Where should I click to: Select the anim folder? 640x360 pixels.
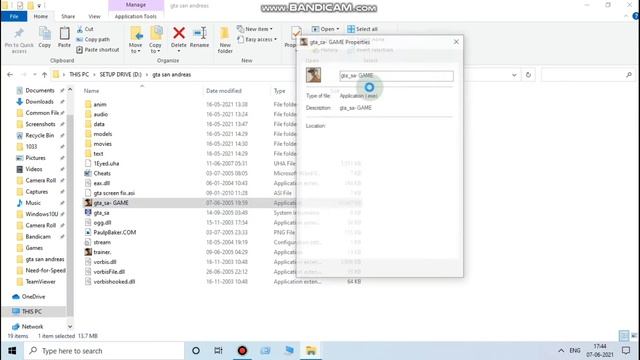(x=100, y=104)
